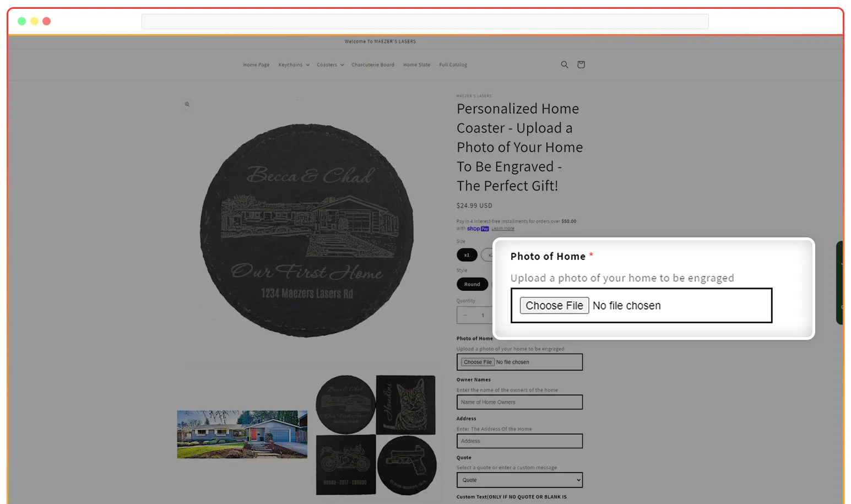Go to the Home Page menu item

click(x=256, y=64)
